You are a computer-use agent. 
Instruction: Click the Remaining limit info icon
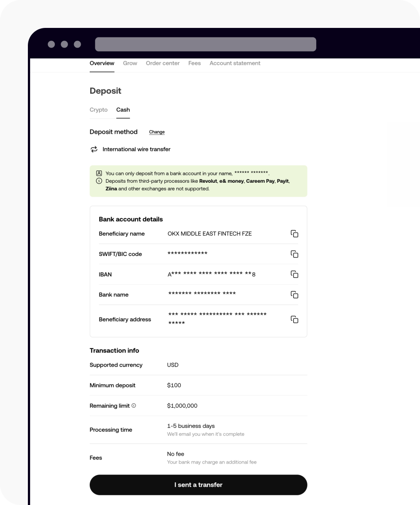(134, 406)
